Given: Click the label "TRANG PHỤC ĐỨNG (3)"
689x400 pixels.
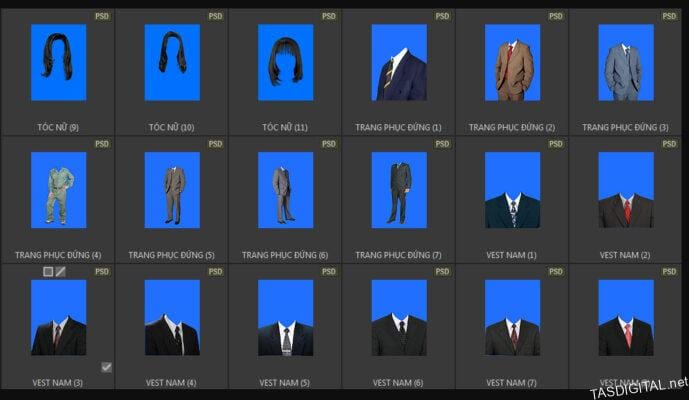Looking at the screenshot, I should pos(625,127).
